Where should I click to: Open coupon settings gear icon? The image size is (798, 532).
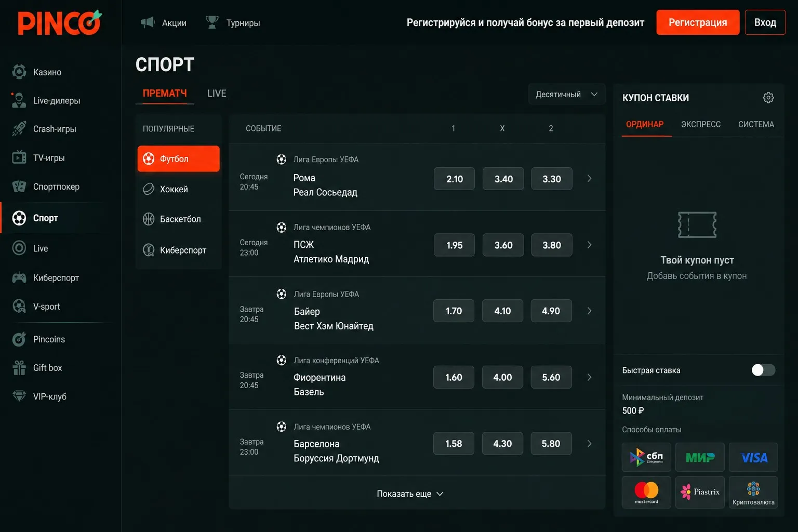tap(768, 98)
